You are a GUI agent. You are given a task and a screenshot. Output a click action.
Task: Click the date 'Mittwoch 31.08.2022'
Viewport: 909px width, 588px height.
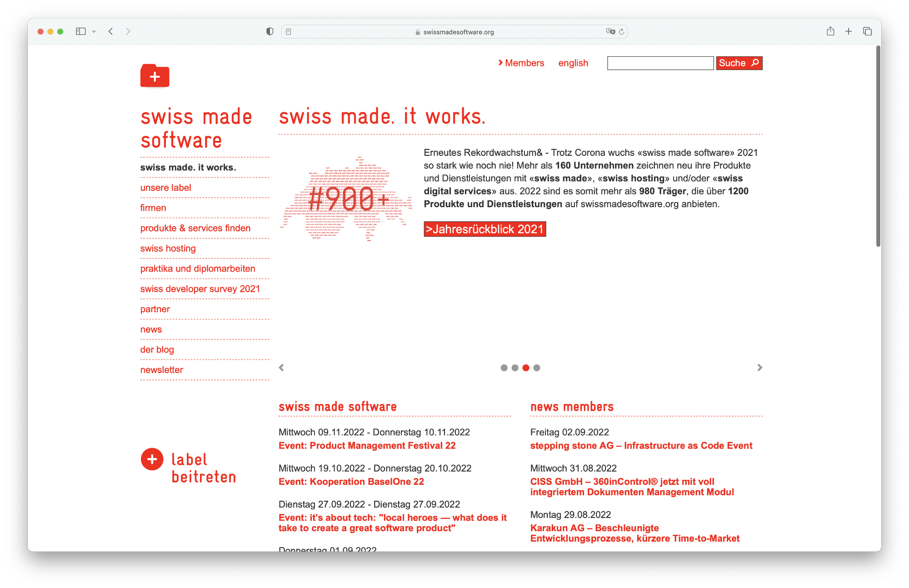[x=573, y=468]
